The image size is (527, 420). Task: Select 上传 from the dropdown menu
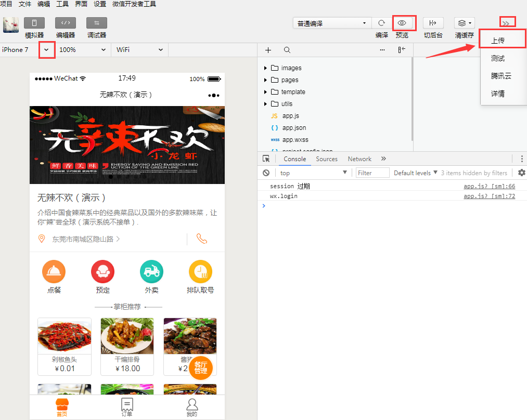click(x=498, y=41)
